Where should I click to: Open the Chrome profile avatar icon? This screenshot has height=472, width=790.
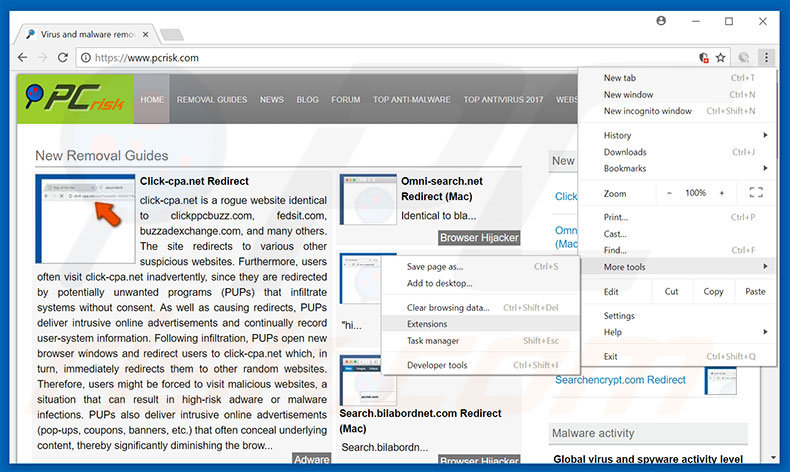pos(661,21)
